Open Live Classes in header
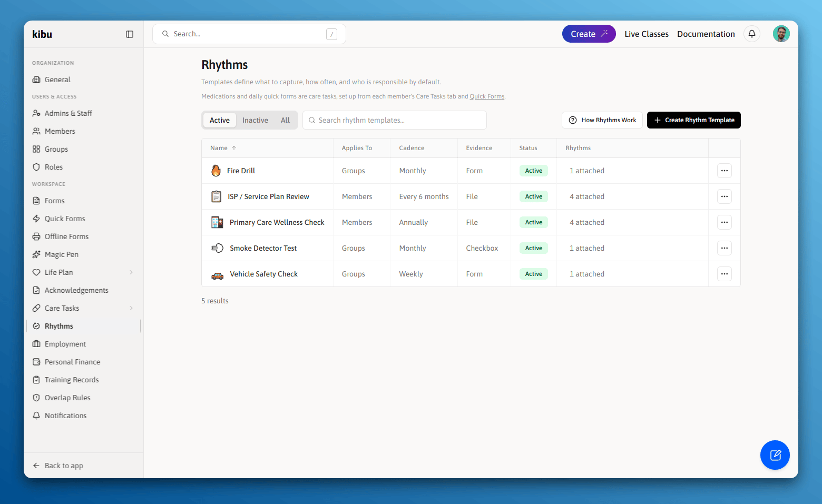 647,34
